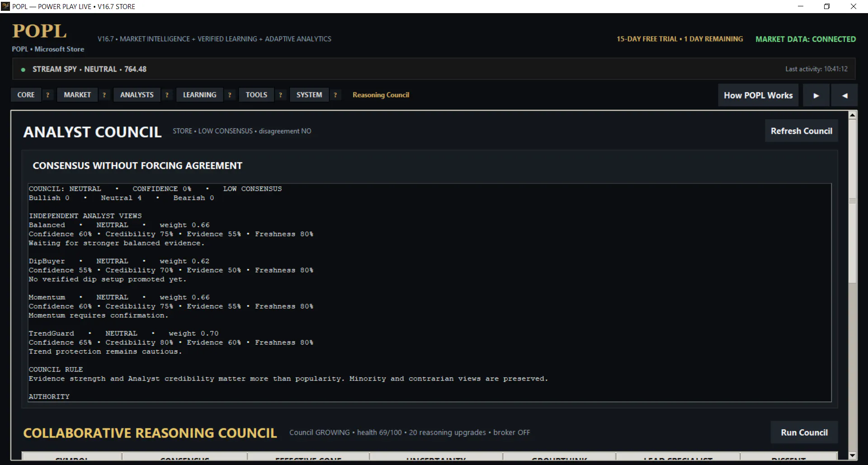Run the Collaborative Reasoning Council
The height and width of the screenshot is (465, 868).
click(804, 432)
